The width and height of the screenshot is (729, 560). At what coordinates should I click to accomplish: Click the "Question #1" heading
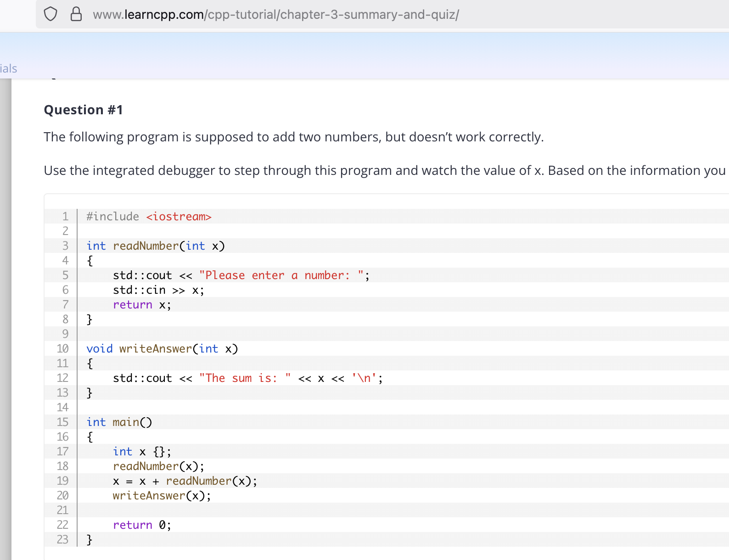83,110
